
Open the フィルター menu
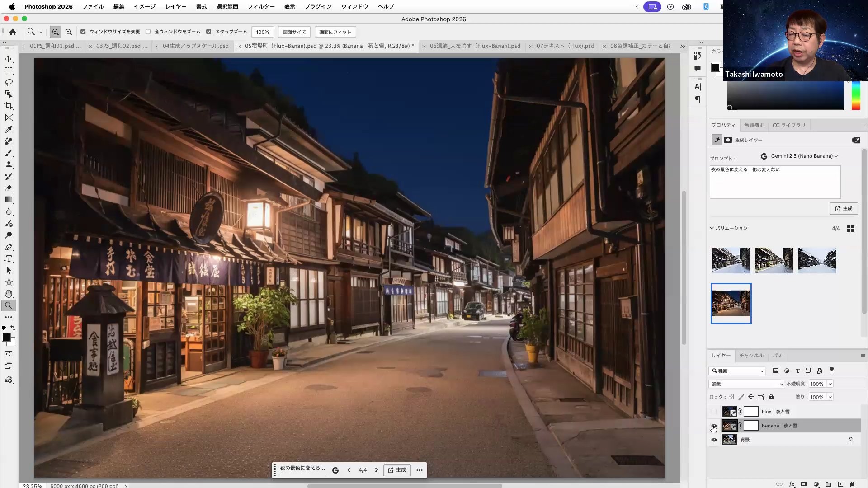click(261, 6)
